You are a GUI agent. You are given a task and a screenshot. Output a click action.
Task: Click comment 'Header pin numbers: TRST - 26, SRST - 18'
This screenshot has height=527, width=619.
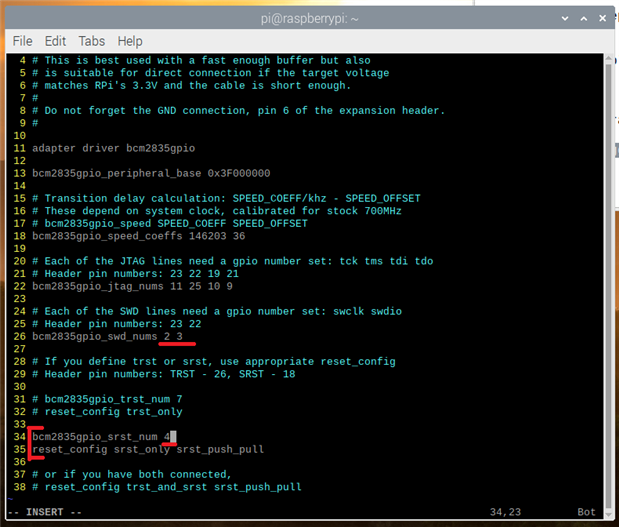(170, 374)
